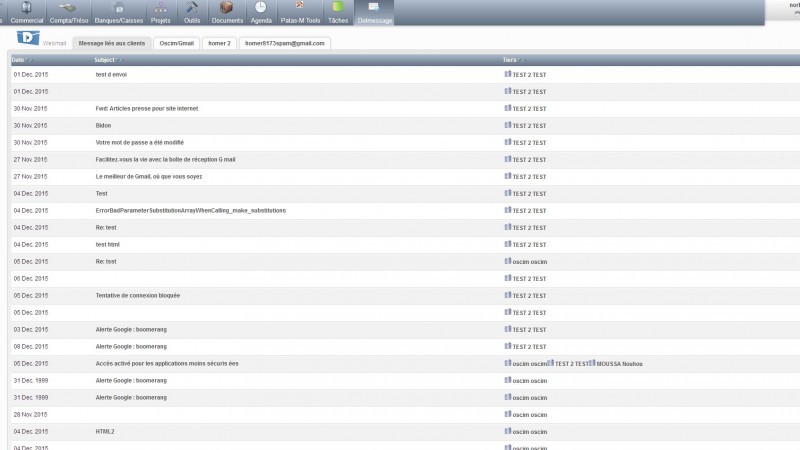Sort by Tiers column arrow
This screenshot has width=800, height=450.
(521, 60)
